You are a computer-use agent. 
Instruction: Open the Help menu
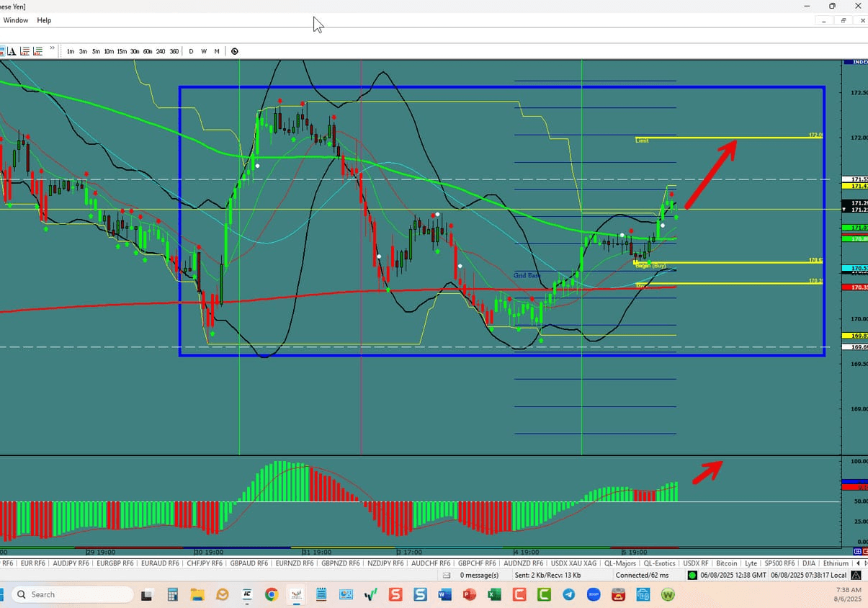click(44, 20)
